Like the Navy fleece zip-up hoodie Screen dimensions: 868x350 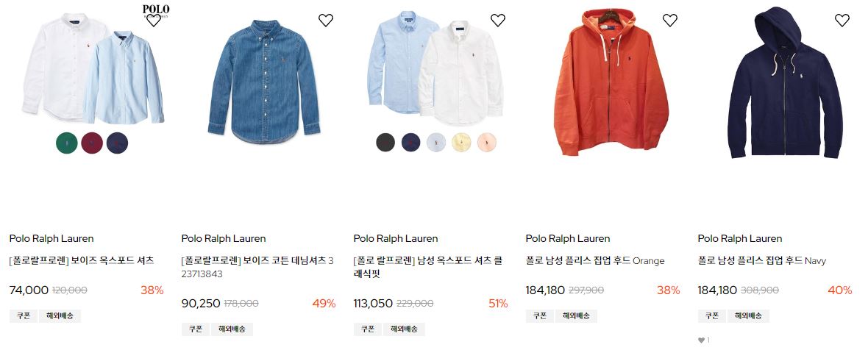842,21
